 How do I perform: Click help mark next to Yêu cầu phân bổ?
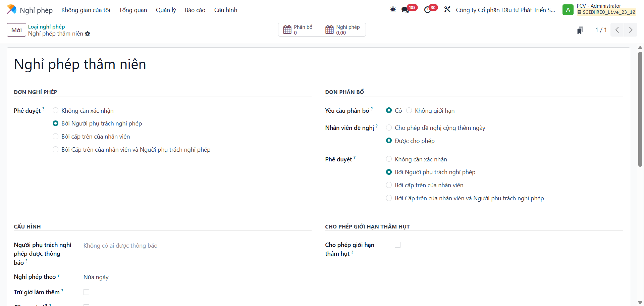[x=372, y=109]
